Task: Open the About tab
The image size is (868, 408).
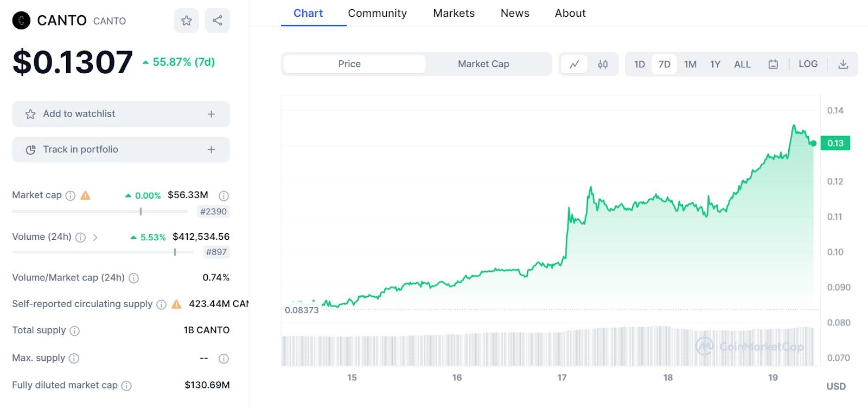Action: pyautogui.click(x=570, y=13)
